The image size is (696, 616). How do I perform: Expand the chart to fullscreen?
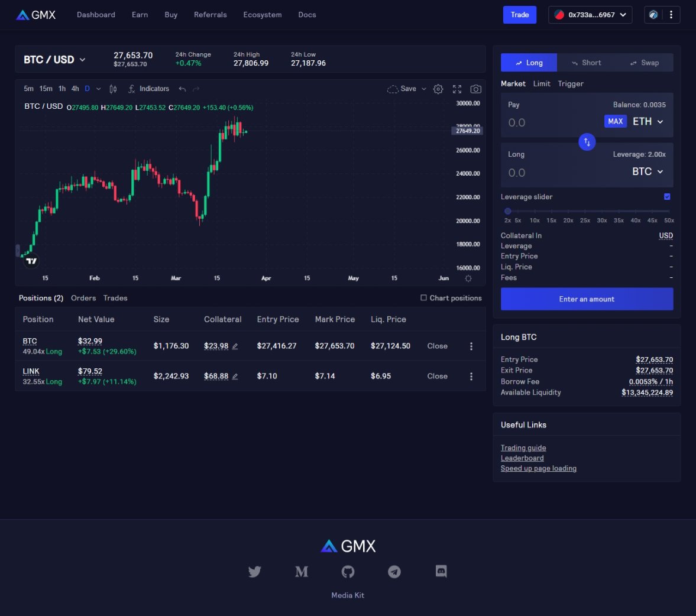[457, 89]
